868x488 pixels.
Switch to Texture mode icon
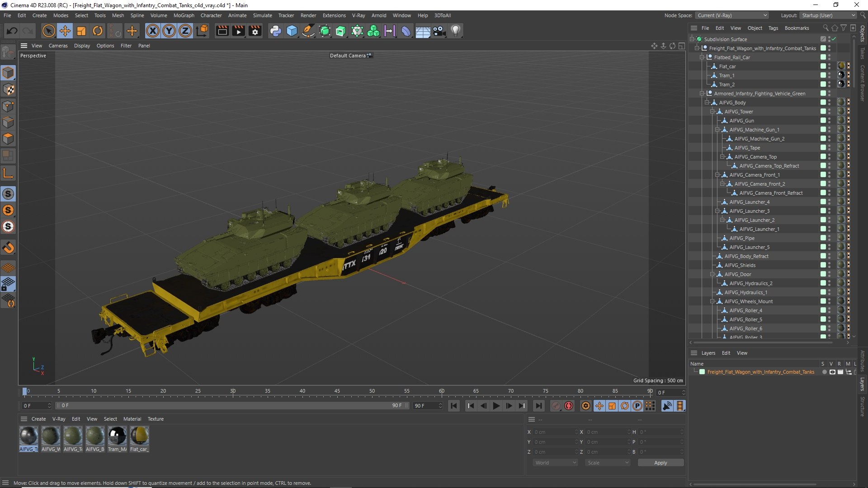tap(8, 89)
